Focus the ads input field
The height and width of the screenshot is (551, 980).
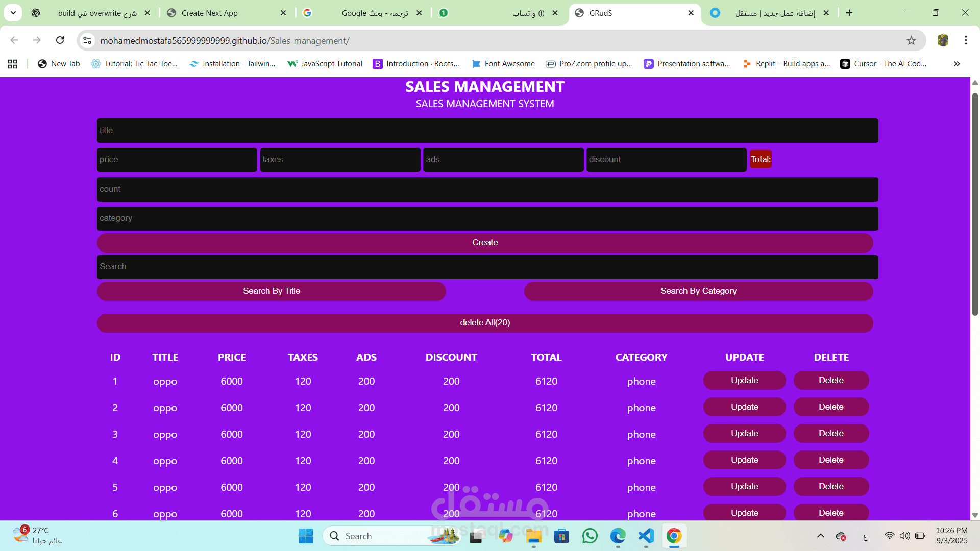[x=503, y=160]
